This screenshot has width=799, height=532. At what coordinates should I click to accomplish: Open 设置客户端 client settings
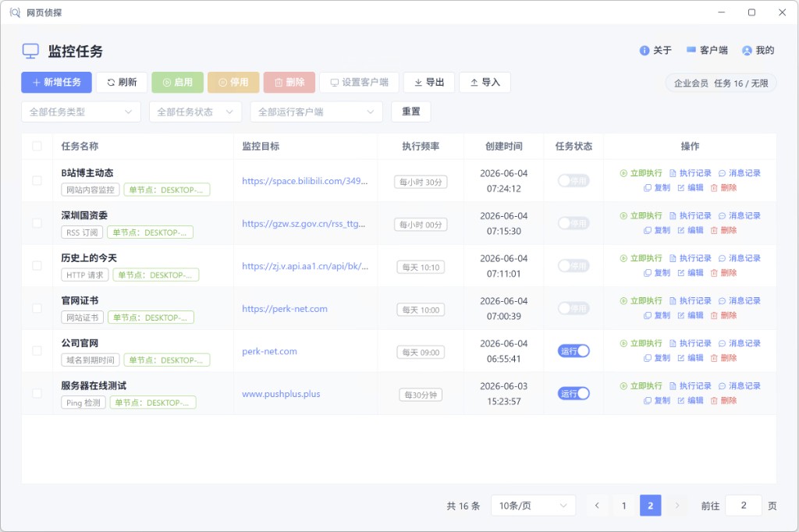359,83
